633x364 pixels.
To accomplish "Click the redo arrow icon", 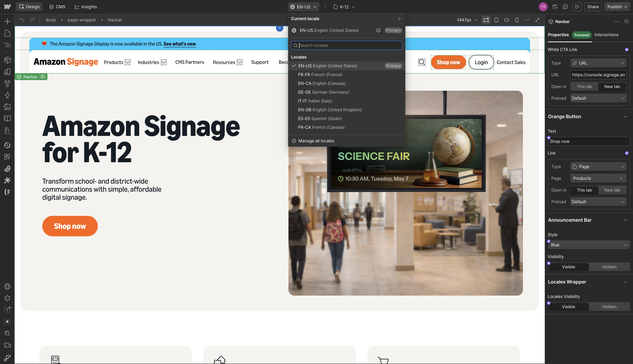I will pyautogui.click(x=32, y=20).
